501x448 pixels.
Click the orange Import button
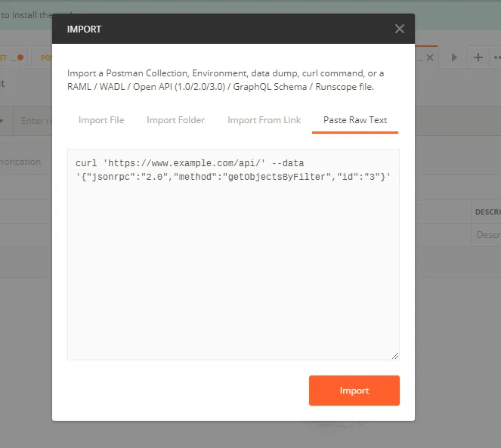(354, 391)
